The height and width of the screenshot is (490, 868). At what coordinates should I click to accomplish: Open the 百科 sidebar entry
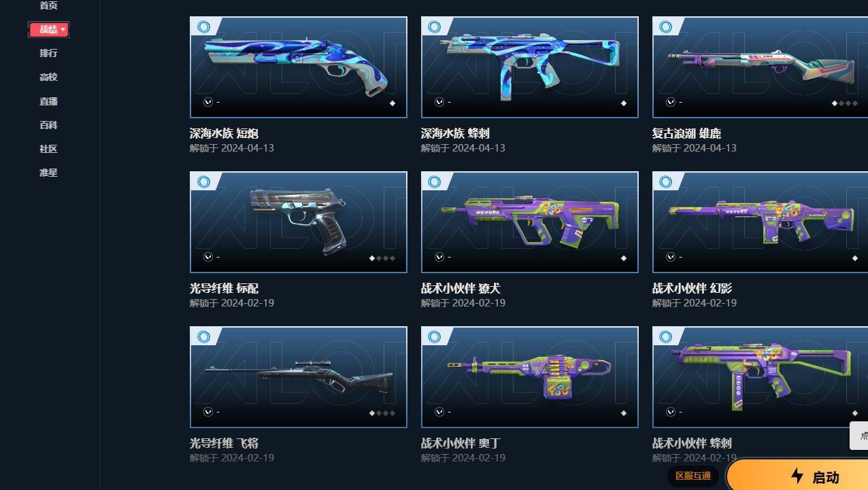[x=48, y=125]
